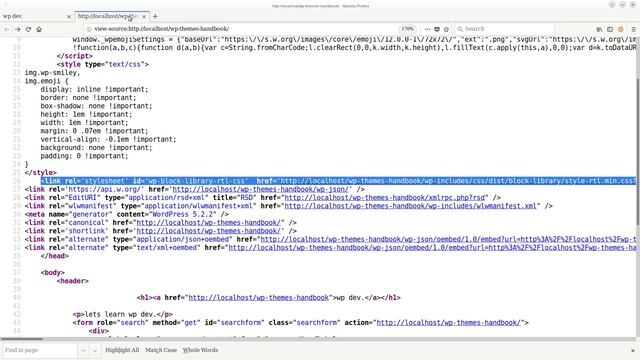Switch to the 'wp dev.' tab
This screenshot has height=360, width=640.
36,16
